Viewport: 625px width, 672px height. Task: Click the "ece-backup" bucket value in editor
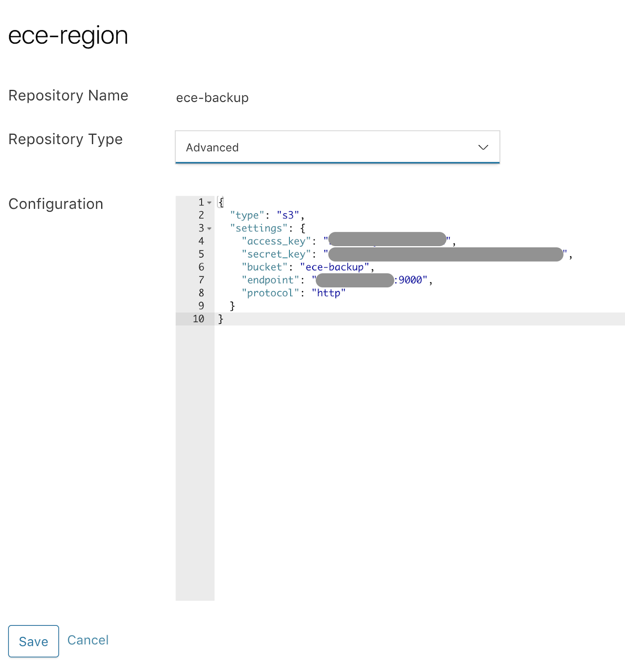coord(334,267)
